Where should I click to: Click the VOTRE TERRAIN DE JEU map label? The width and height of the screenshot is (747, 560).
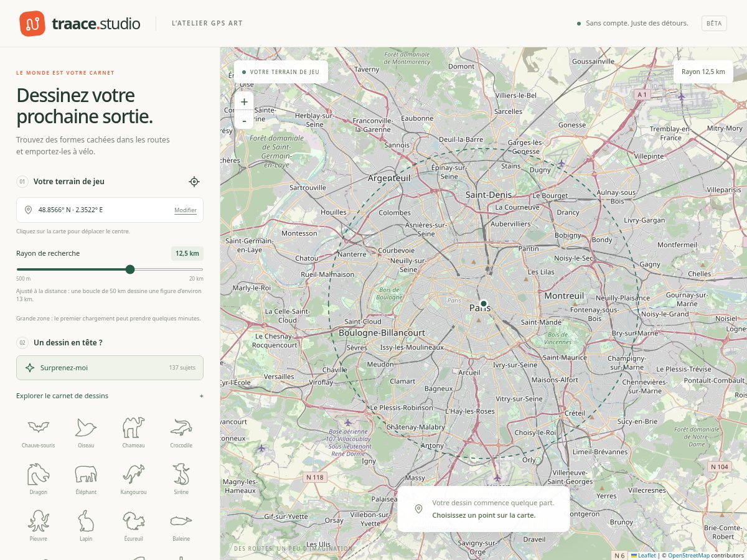[281, 72]
